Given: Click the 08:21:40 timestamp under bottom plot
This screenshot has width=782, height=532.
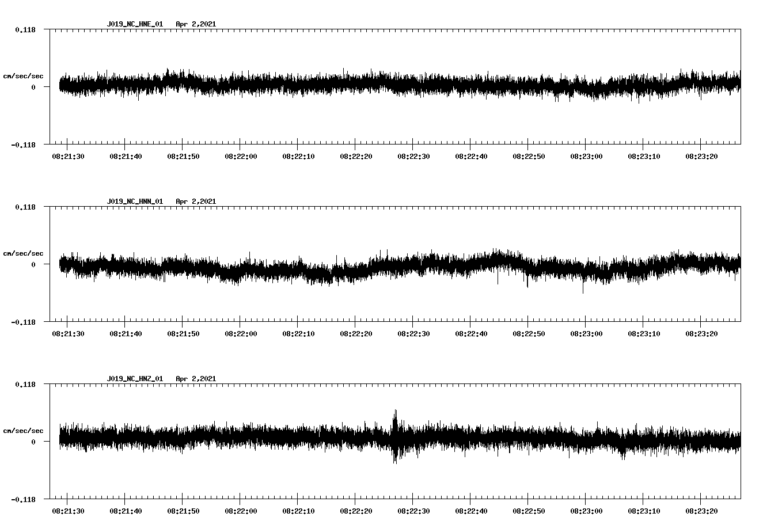Looking at the screenshot, I should (124, 510).
